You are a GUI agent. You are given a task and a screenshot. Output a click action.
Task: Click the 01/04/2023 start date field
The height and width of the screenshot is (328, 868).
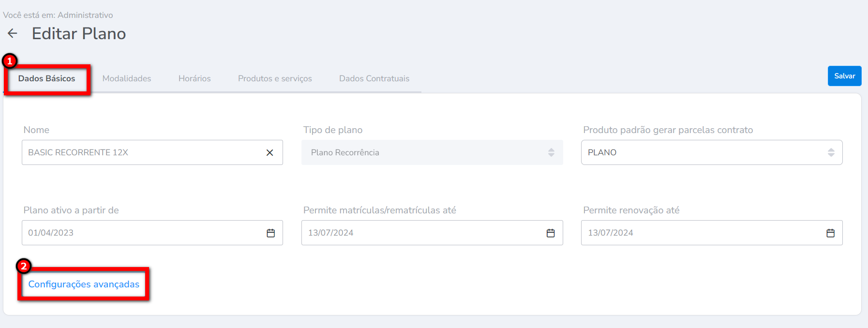click(140, 233)
